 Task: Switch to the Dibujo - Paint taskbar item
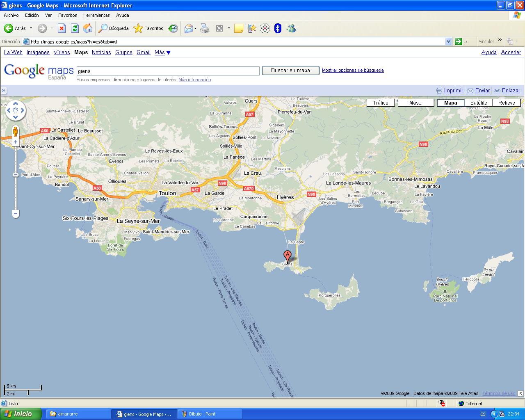(x=210, y=414)
